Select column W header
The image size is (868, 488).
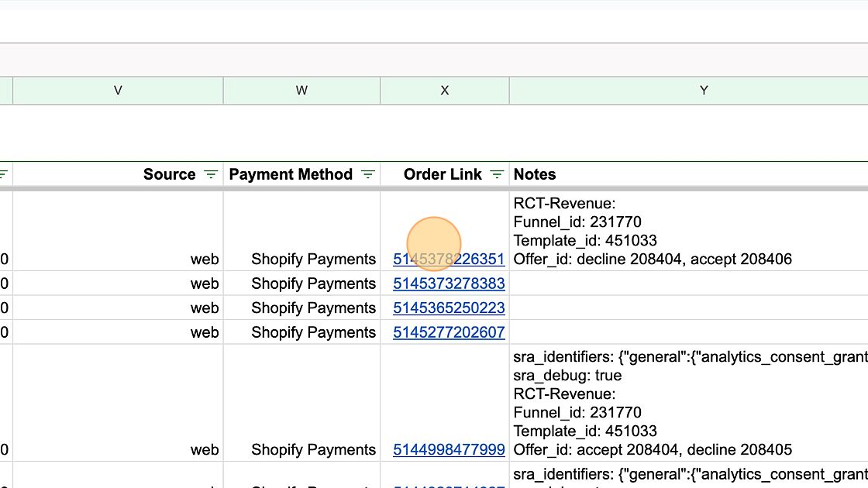301,91
